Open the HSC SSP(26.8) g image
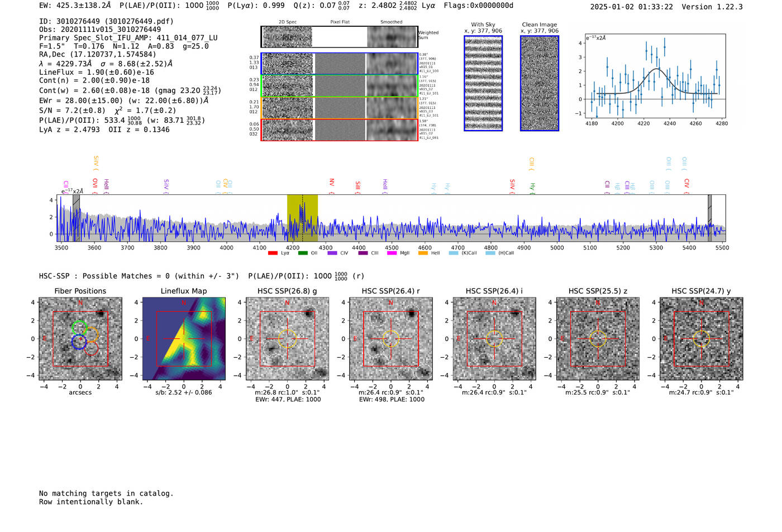782x532 pixels. (x=287, y=338)
